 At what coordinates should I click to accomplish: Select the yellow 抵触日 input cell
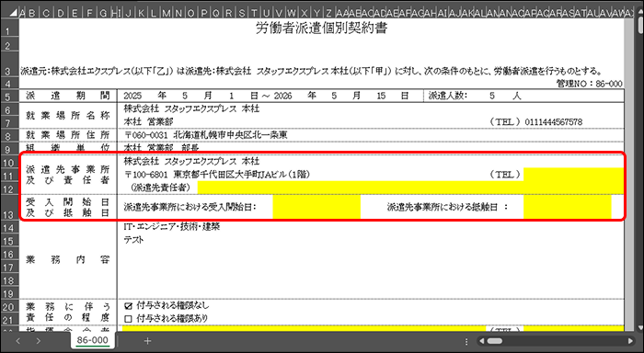(x=568, y=207)
